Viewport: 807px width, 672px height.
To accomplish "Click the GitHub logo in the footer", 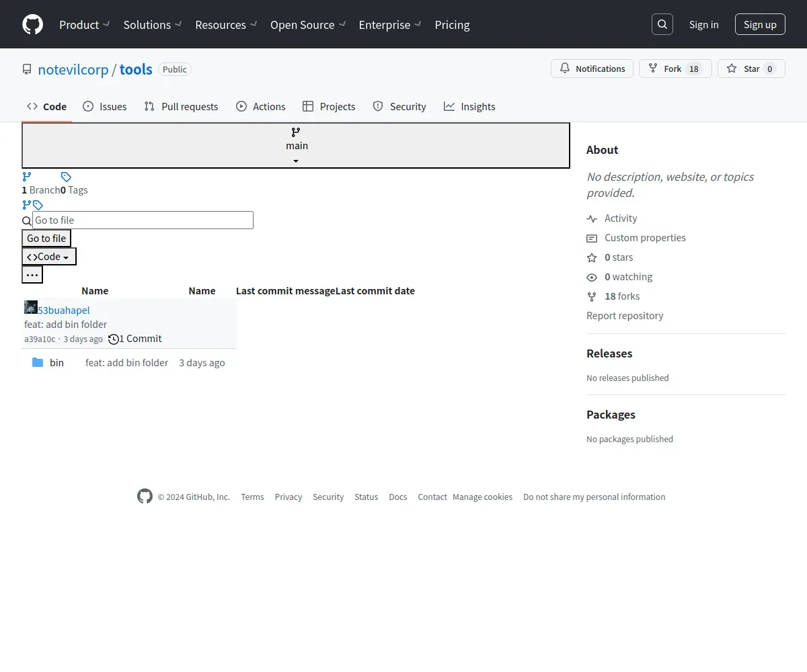I will click(145, 497).
